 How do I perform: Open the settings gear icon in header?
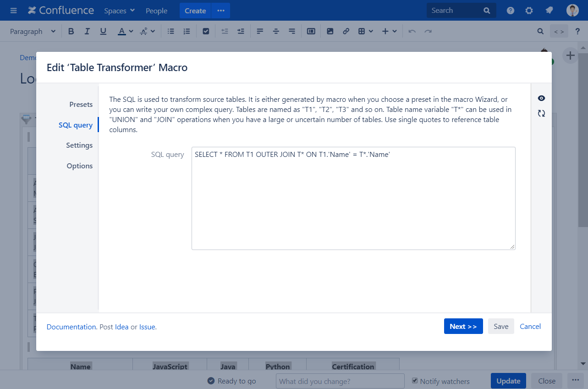point(529,11)
